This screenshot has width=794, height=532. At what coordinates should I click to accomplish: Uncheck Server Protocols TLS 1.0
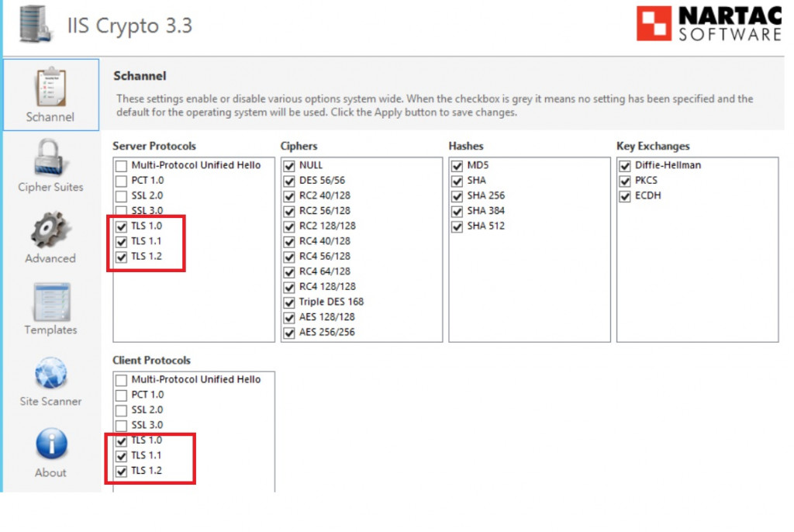(121, 226)
